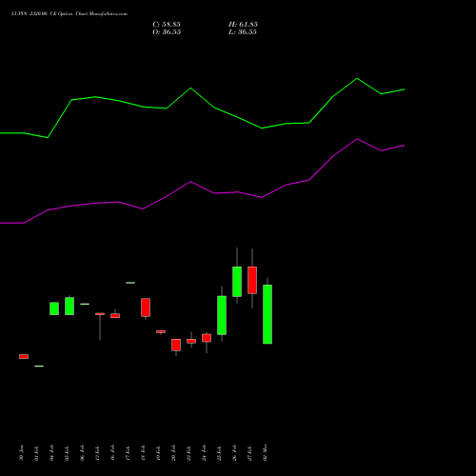Click the 'H: 61.85' high value

click(x=243, y=25)
